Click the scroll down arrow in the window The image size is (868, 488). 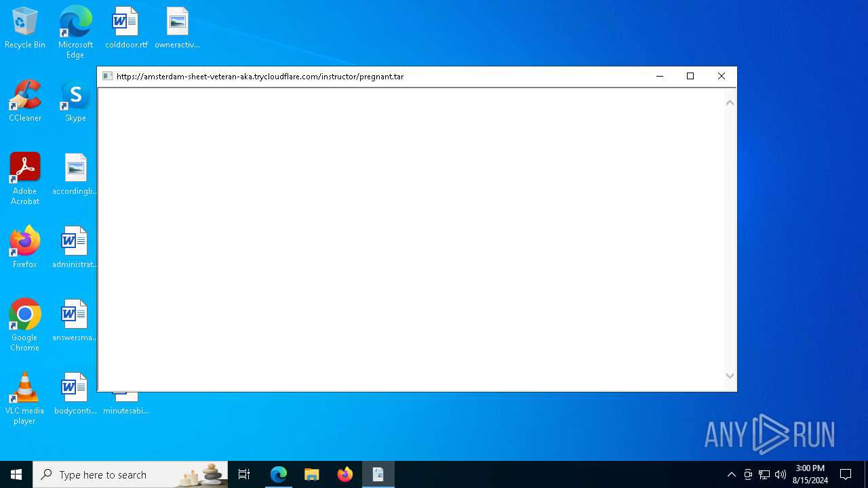730,375
